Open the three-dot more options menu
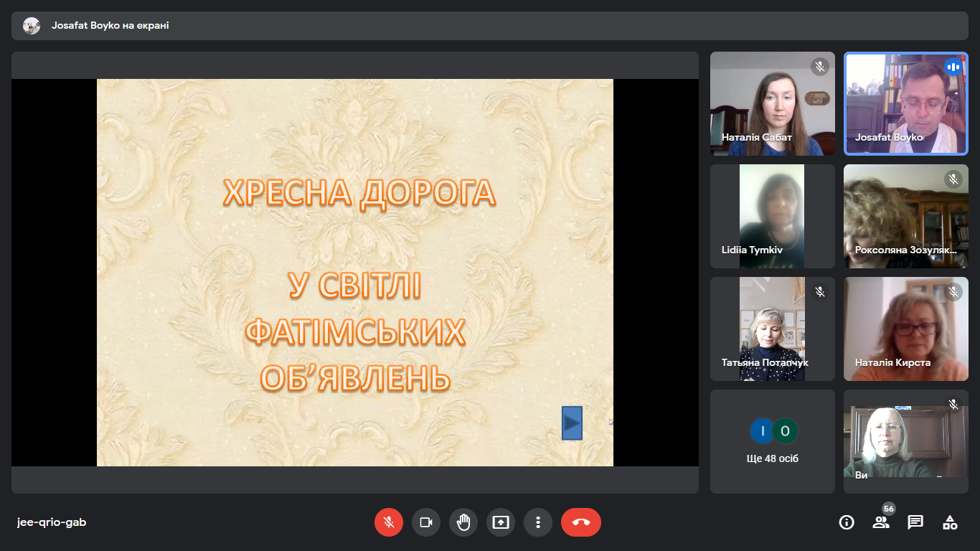980x551 pixels. tap(538, 522)
